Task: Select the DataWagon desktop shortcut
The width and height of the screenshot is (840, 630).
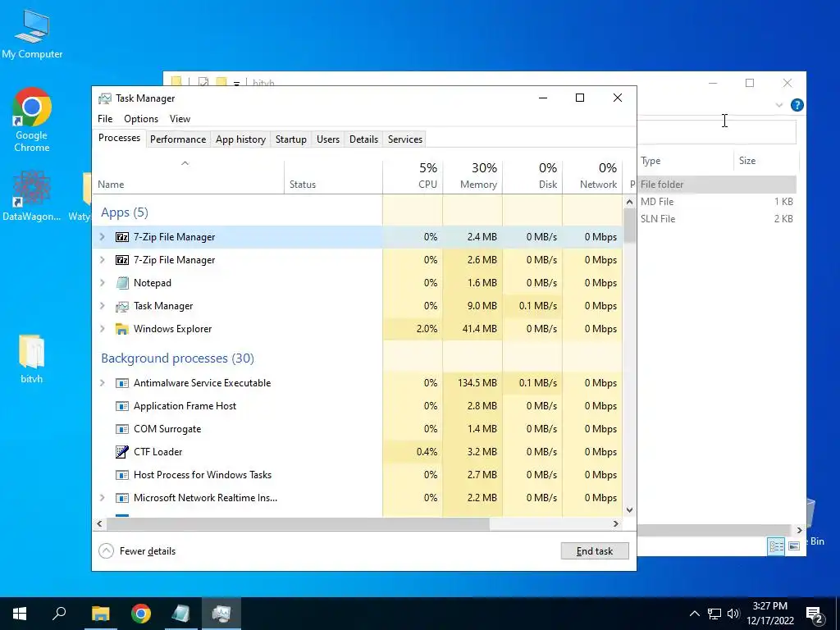Action: tap(32, 196)
